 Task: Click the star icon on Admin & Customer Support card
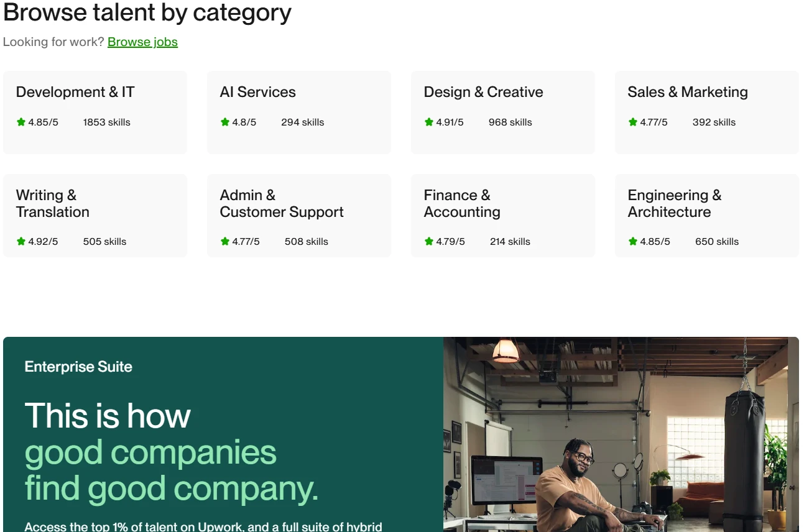pos(224,241)
